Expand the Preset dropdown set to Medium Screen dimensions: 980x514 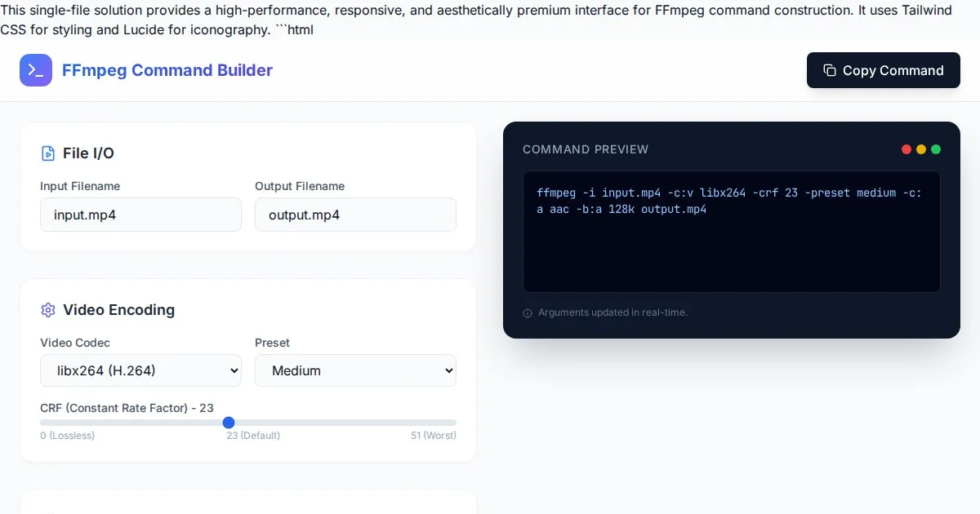pos(355,370)
